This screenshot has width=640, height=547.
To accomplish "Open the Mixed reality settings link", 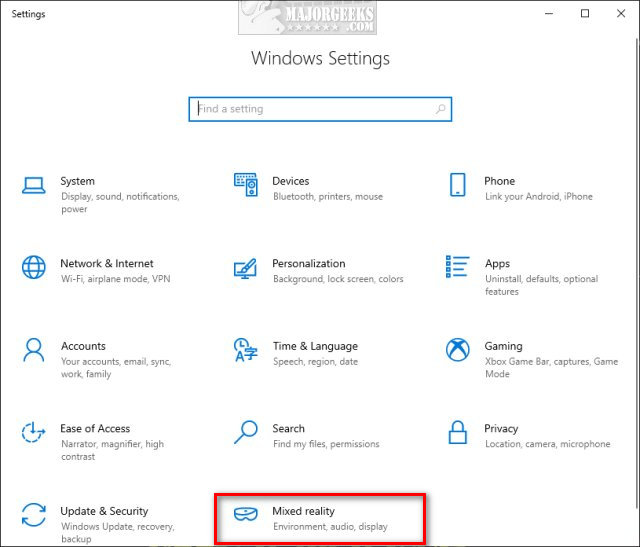I will (304, 511).
